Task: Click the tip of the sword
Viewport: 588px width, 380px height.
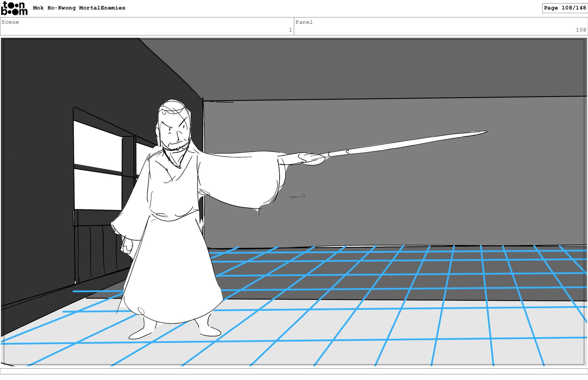Action: coord(484,132)
